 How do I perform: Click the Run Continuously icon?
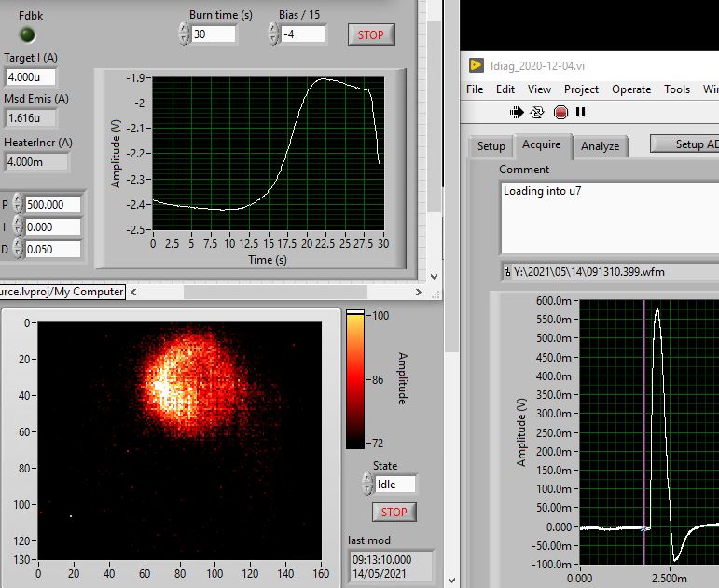coord(537,112)
